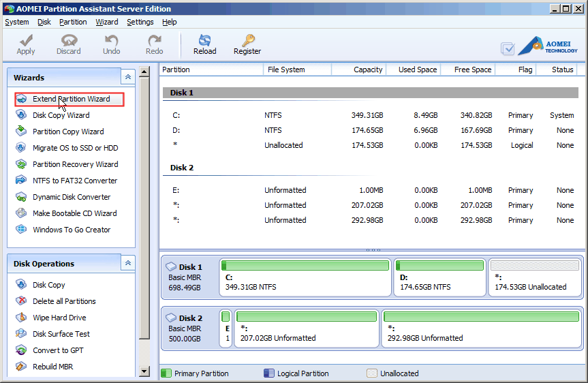The height and width of the screenshot is (383, 588).
Task: Select the 174.53GB Unallocated block on Disk 1
Action: pyautogui.click(x=535, y=277)
